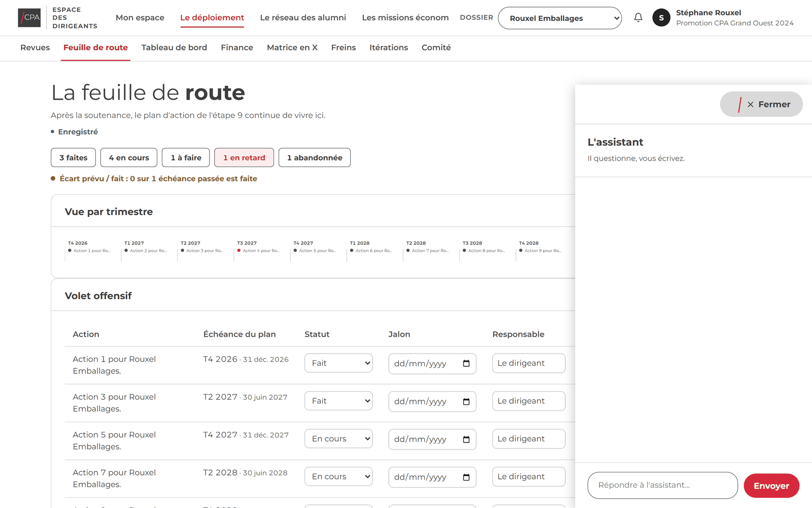This screenshot has width=812, height=508.
Task: Open calendar picker for Action 1 jalon
Action: tap(466, 364)
